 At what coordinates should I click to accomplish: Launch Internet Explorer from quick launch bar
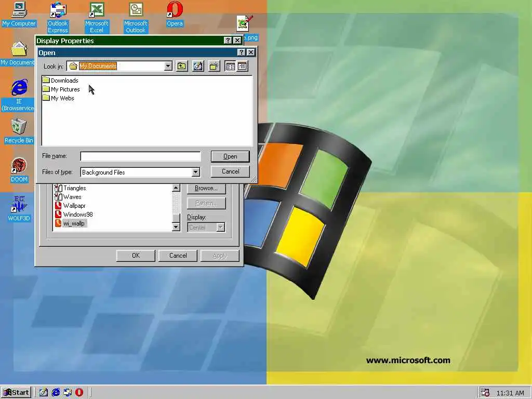[x=56, y=393]
